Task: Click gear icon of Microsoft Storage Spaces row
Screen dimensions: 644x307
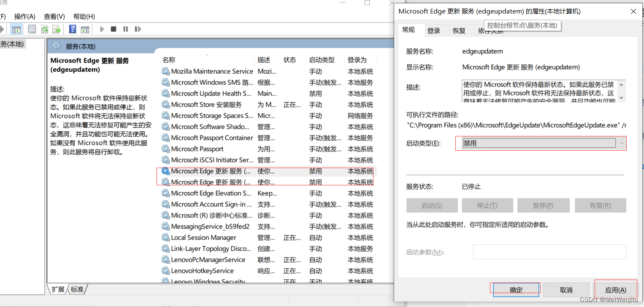Action: point(165,116)
